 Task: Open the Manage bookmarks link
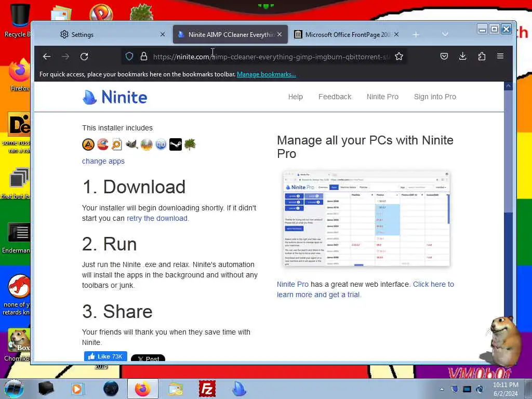267,74
